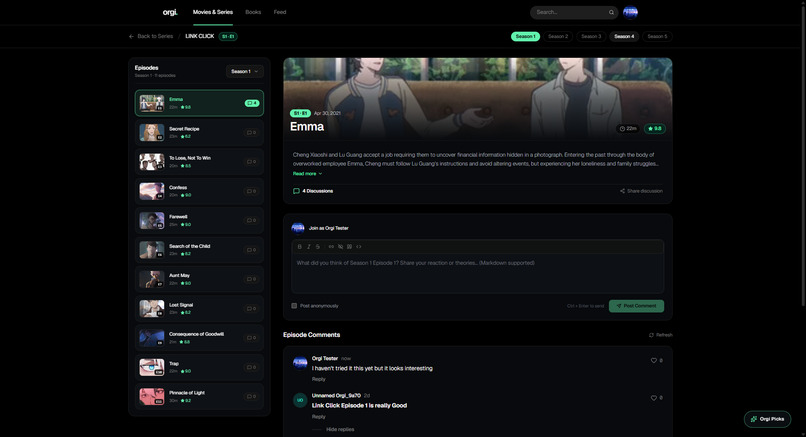Open the Secret Recipe episode thumbnail
Image resolution: width=806 pixels, height=437 pixels.
point(152,133)
